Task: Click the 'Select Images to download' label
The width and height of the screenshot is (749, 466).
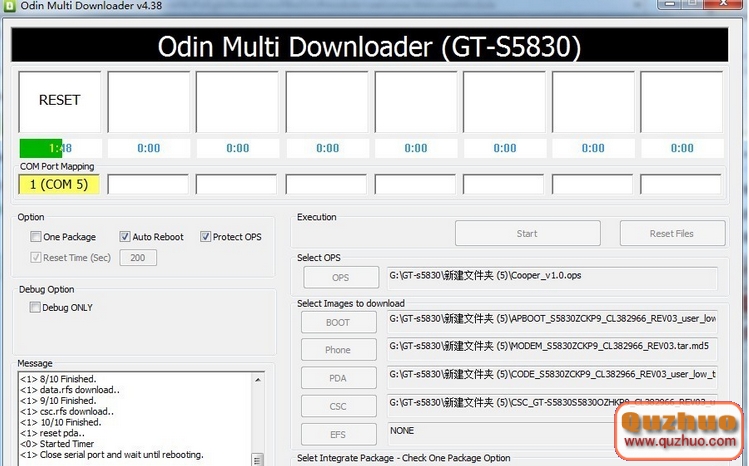Action: [x=351, y=304]
